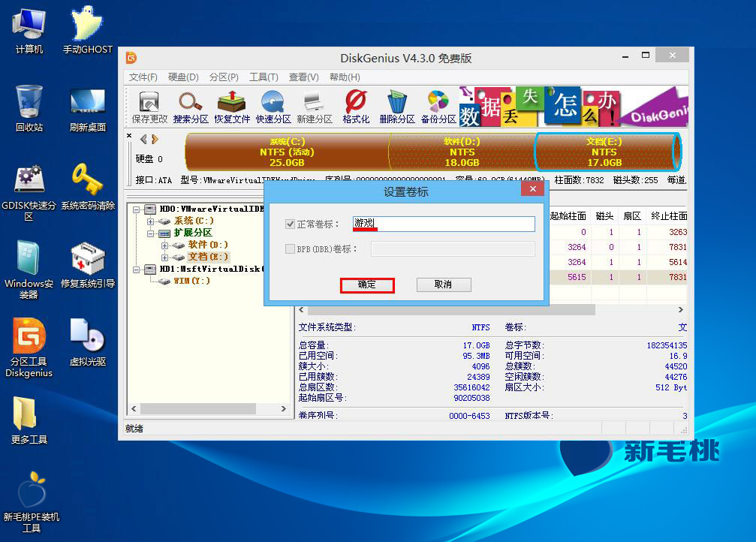Open the 更多工具 folder icon
This screenshot has height=542, width=756.
[x=29, y=420]
